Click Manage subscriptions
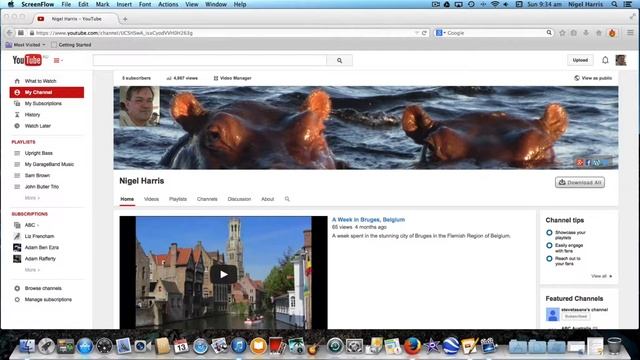This screenshot has height=360, width=640. click(48, 300)
